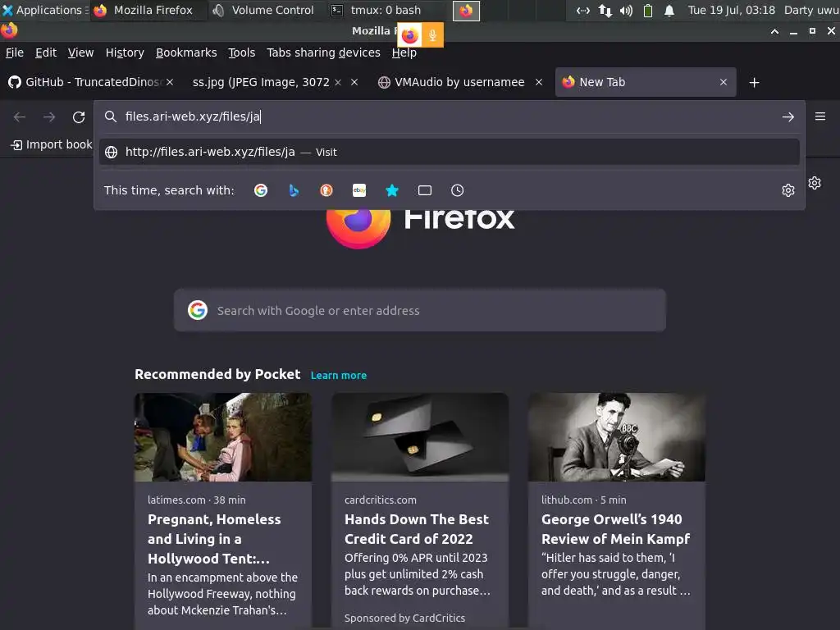Viewport: 840px width, 630px height.
Task: Close the New Tab tab
Action: (724, 82)
